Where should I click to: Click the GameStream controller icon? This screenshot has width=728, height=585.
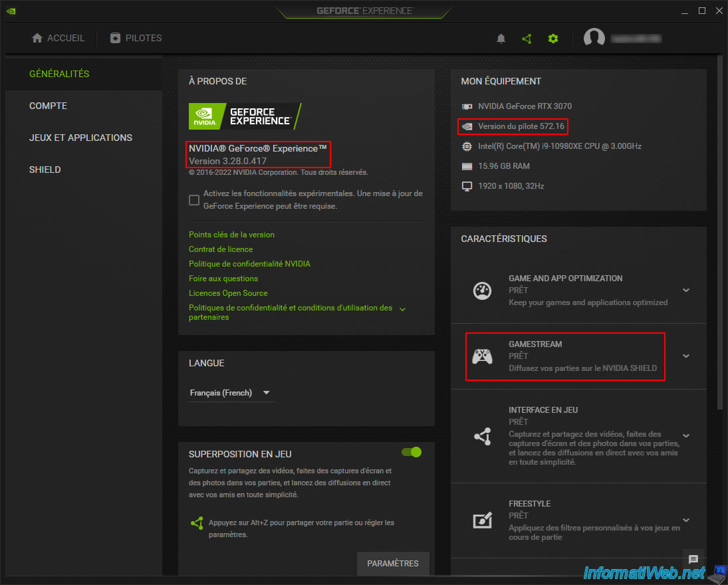[482, 356]
